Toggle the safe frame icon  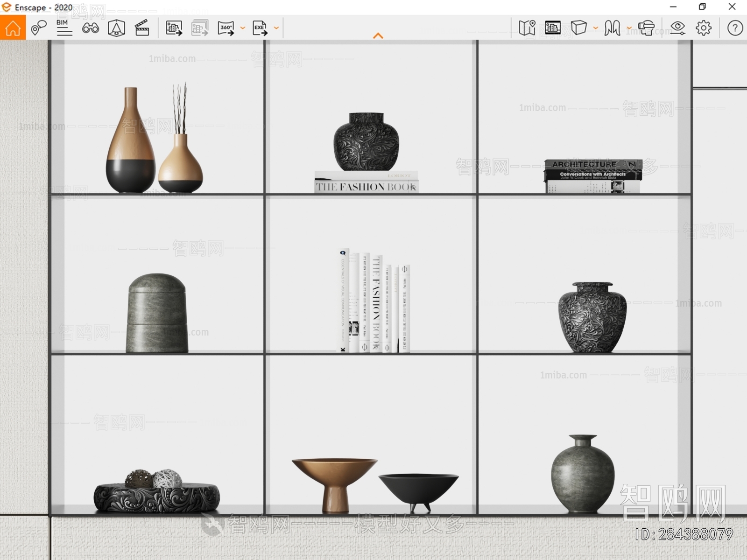click(x=553, y=28)
